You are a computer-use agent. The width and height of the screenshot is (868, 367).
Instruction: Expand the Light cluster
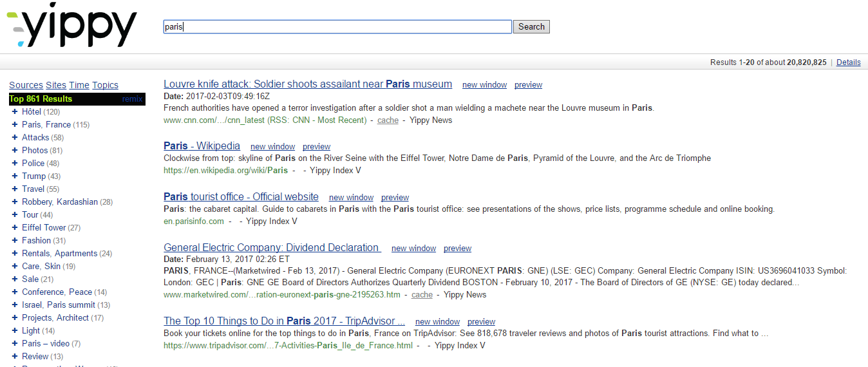pyautogui.click(x=15, y=331)
